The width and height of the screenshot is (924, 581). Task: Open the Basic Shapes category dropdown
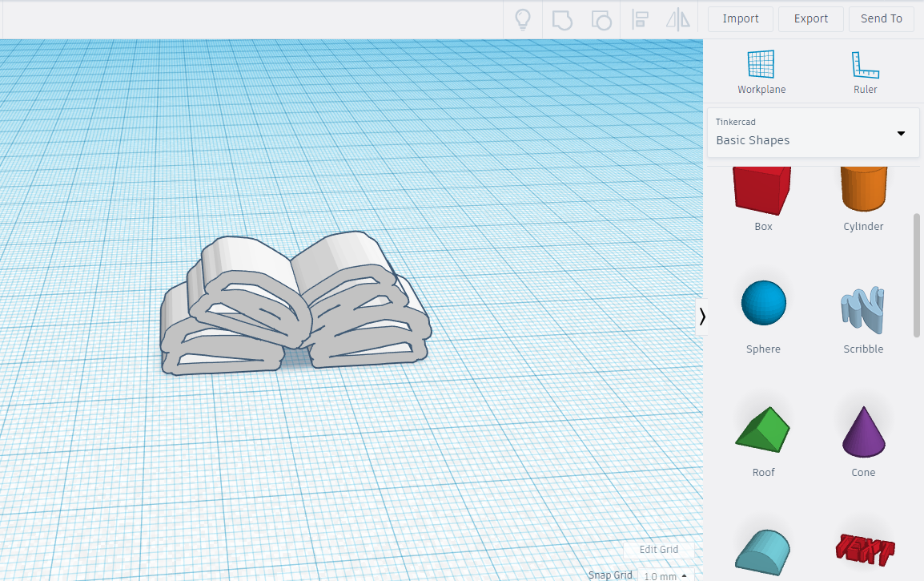(813, 133)
